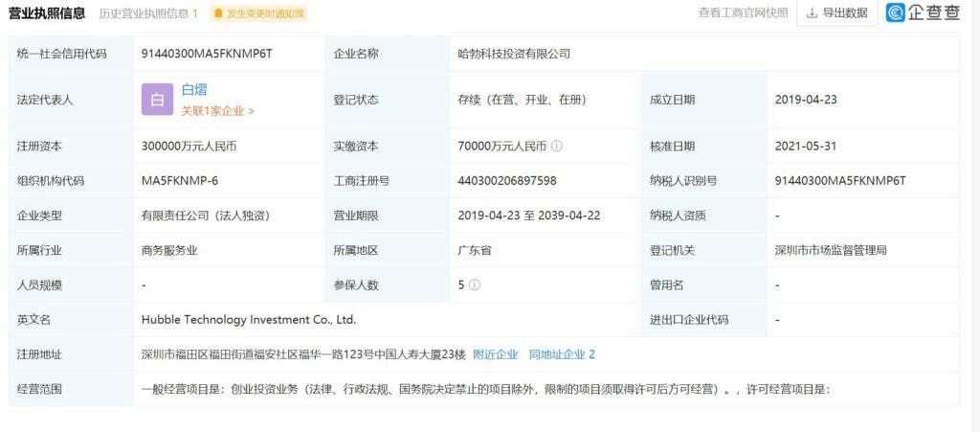Select approval date 2021-05-31
The height and width of the screenshot is (432, 980).
pyautogui.click(x=806, y=147)
